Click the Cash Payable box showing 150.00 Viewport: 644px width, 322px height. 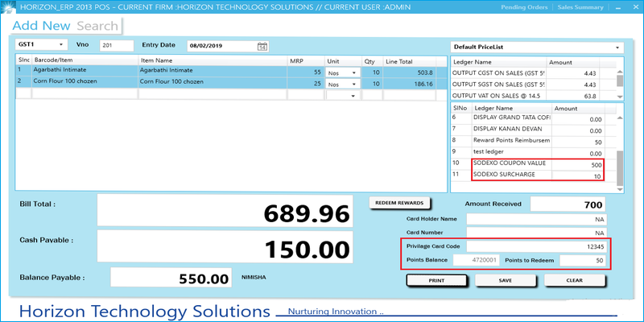click(225, 247)
